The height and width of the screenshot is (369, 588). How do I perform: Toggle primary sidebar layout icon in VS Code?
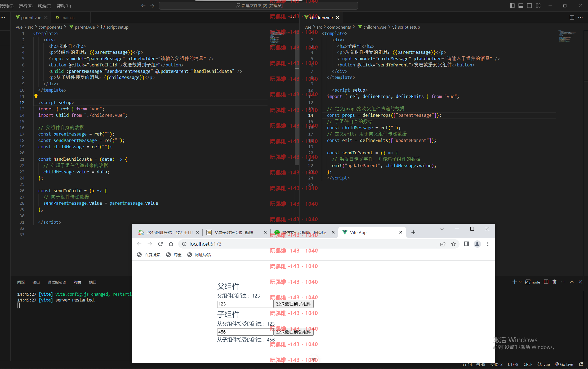(512, 6)
